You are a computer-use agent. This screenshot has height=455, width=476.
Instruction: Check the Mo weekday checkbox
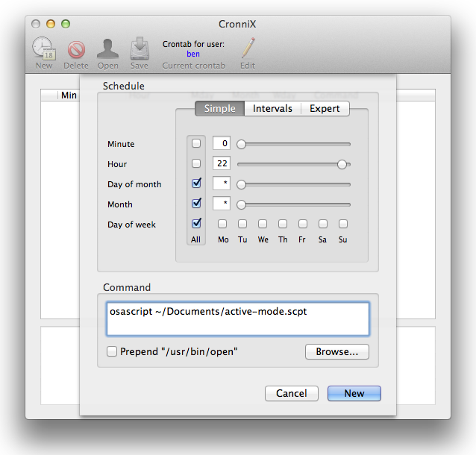pos(222,224)
